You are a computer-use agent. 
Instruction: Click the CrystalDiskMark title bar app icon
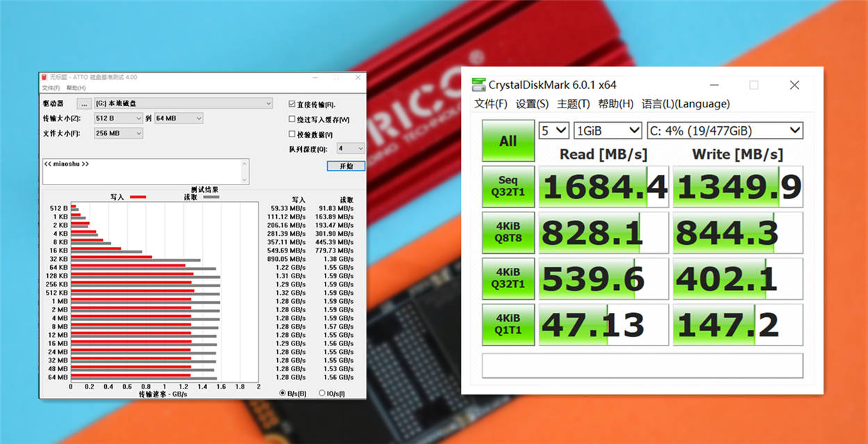478,85
